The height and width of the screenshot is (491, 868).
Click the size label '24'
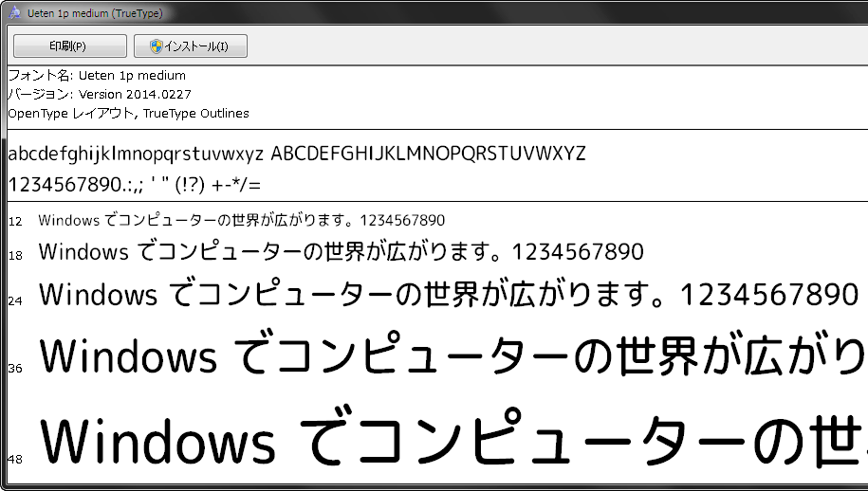tap(15, 300)
